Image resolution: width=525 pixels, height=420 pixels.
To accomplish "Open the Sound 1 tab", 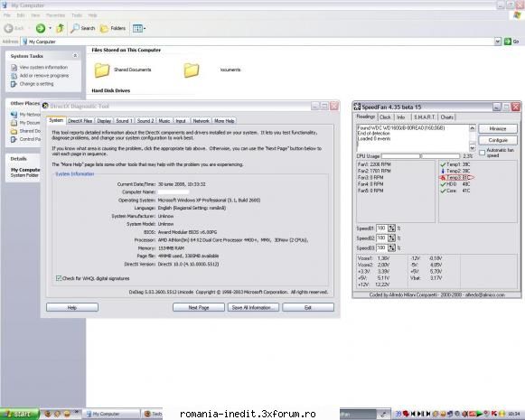I will point(124,121).
